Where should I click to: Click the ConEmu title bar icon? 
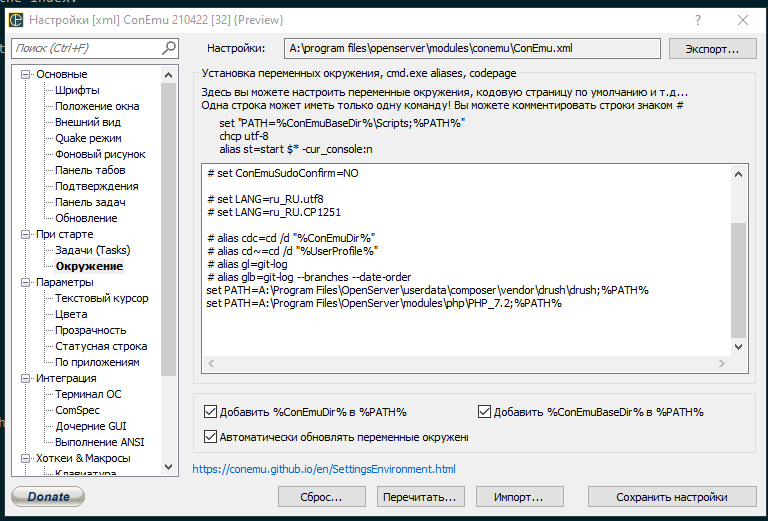coord(15,19)
